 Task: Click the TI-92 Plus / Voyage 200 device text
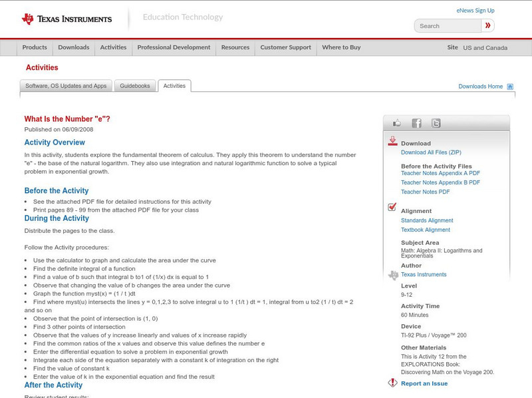click(x=434, y=335)
